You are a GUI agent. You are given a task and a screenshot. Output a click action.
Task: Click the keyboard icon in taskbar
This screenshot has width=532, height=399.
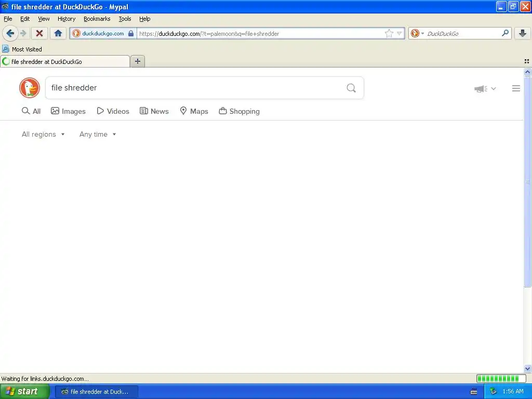click(474, 392)
